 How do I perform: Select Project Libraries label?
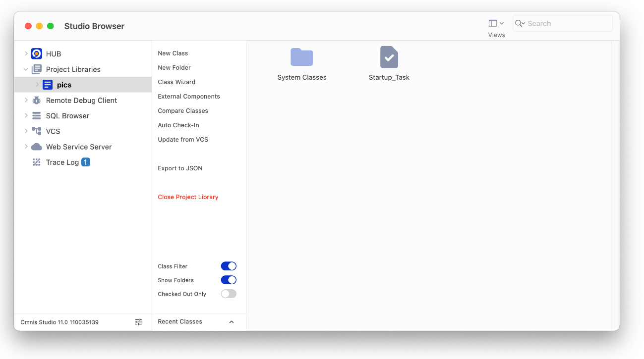click(x=73, y=69)
